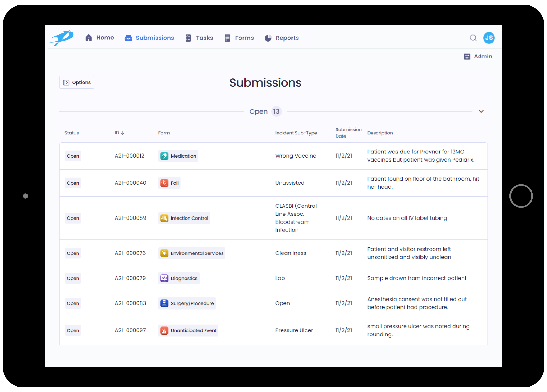Image resolution: width=547 pixels, height=392 pixels.
Task: Click the Unanticipated Event form icon
Action: [x=164, y=330]
